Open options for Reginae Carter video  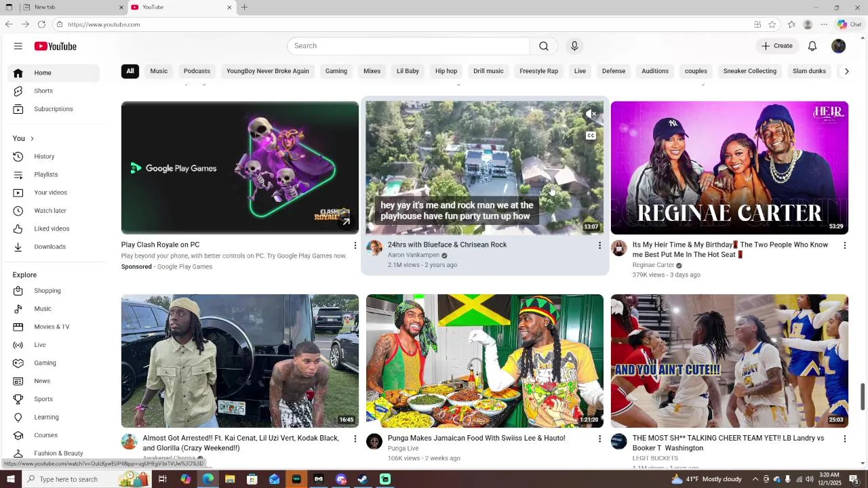pos(844,245)
